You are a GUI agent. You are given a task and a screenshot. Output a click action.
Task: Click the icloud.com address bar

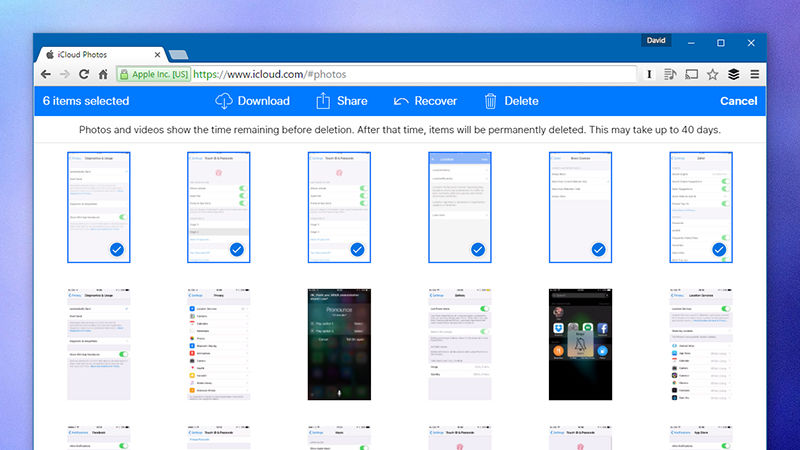[400, 74]
